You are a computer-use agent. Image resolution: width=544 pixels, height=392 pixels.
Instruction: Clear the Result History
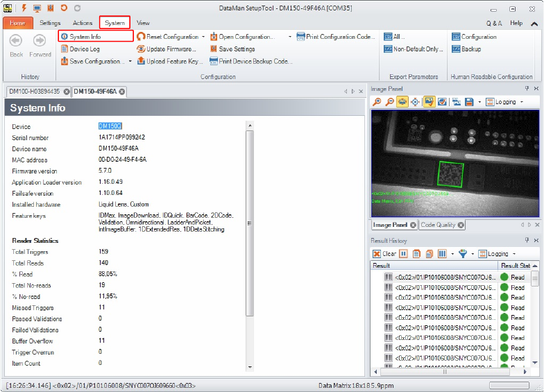click(384, 254)
